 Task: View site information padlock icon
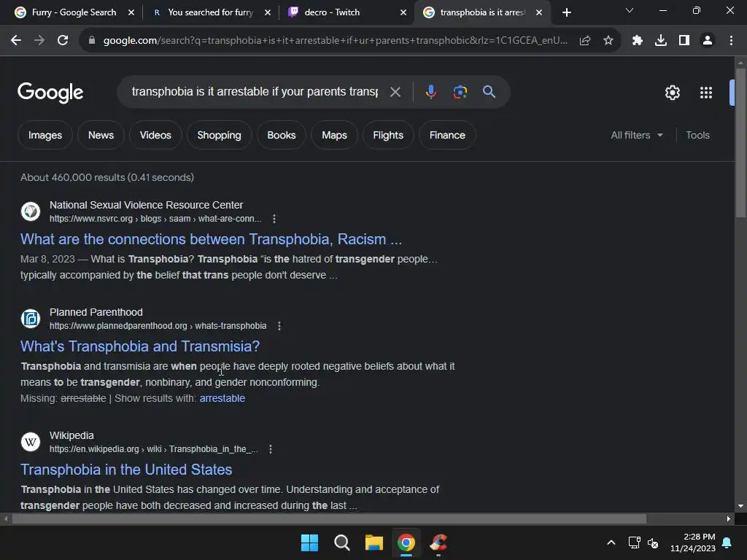[92, 41]
